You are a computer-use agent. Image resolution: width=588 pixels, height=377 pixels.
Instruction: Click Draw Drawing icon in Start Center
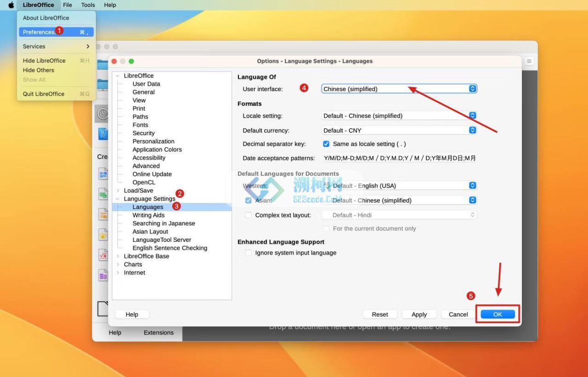click(x=103, y=234)
